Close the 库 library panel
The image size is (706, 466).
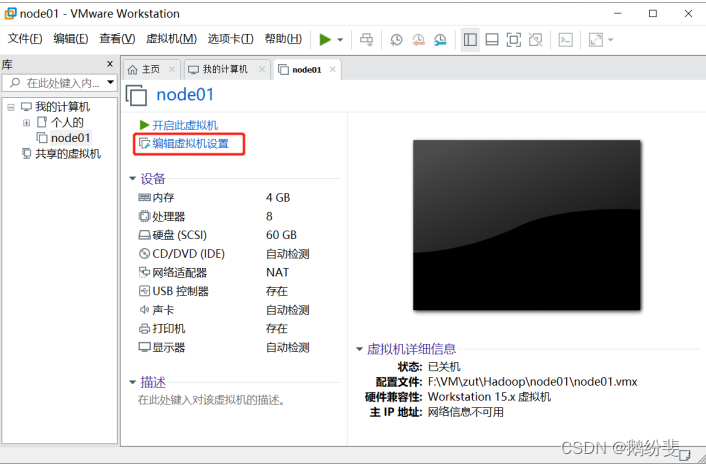(x=110, y=64)
